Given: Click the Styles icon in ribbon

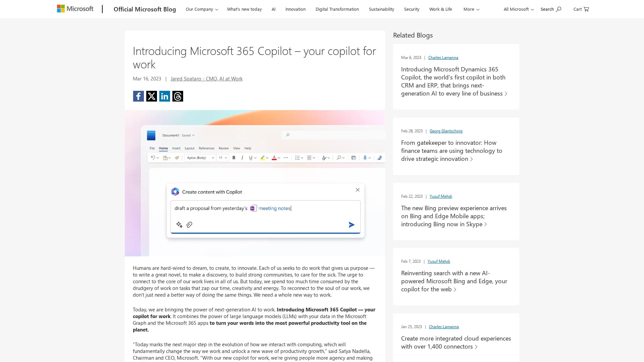Looking at the screenshot, I should click(x=324, y=158).
